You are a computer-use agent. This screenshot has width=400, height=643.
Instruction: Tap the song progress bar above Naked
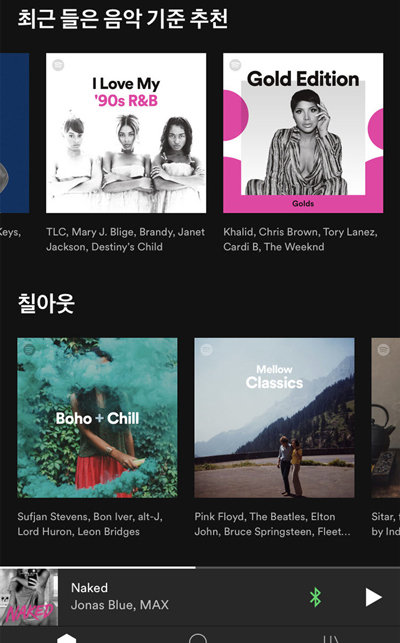click(200, 568)
